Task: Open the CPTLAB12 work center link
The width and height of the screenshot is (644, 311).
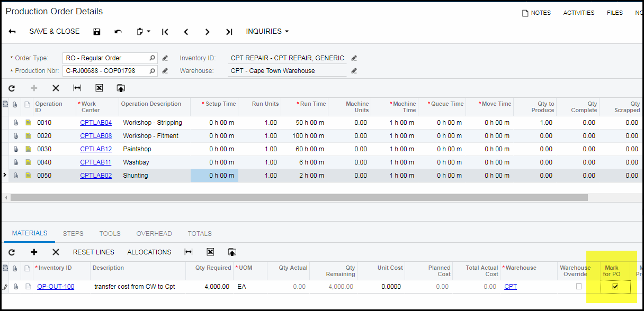Action: coord(96,149)
